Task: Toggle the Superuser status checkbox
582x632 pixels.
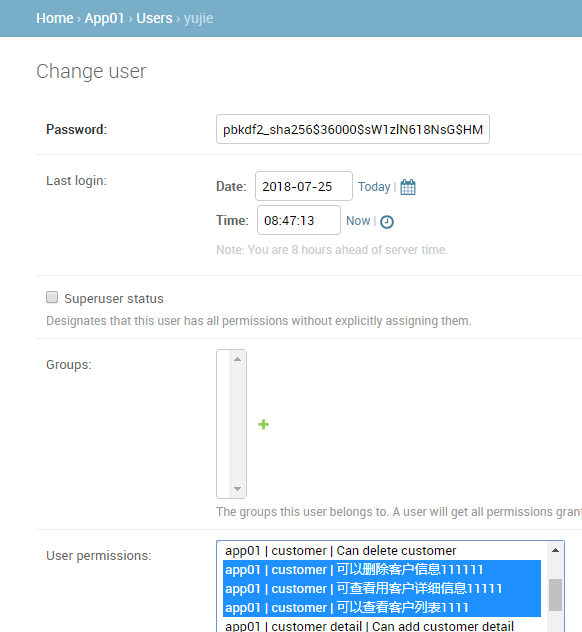Action: (52, 297)
